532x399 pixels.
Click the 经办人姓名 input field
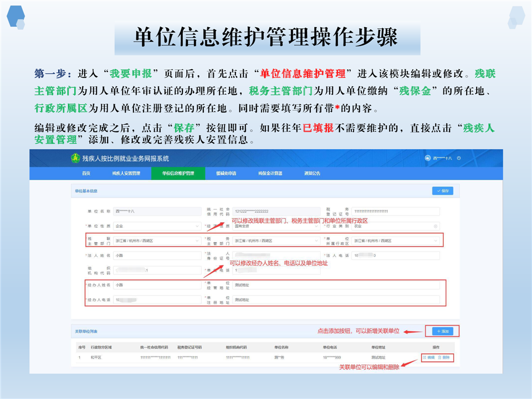[157, 285]
